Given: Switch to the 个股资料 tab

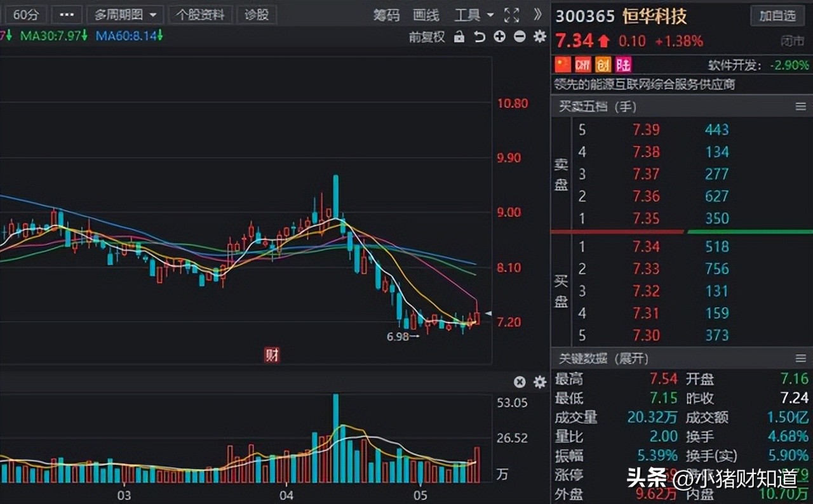Looking at the screenshot, I should point(201,14).
